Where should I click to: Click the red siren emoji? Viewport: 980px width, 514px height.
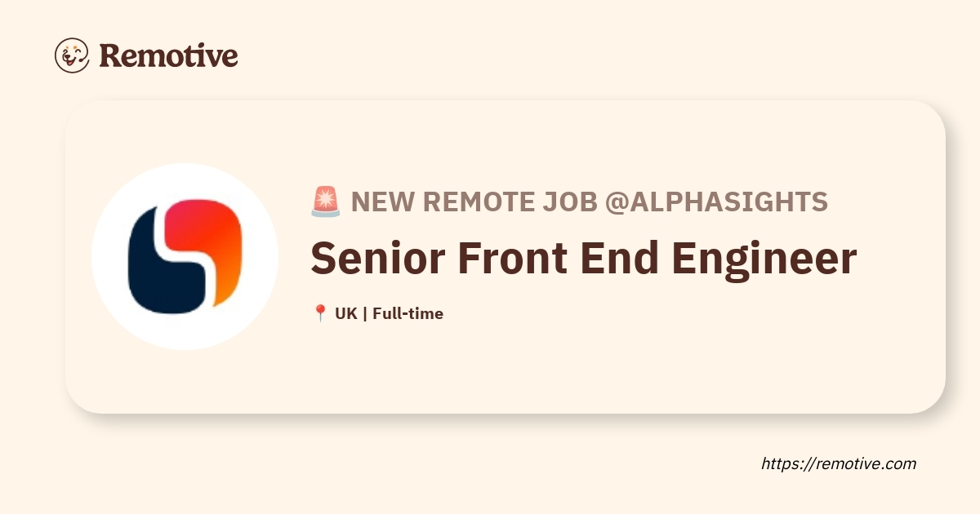pyautogui.click(x=325, y=202)
